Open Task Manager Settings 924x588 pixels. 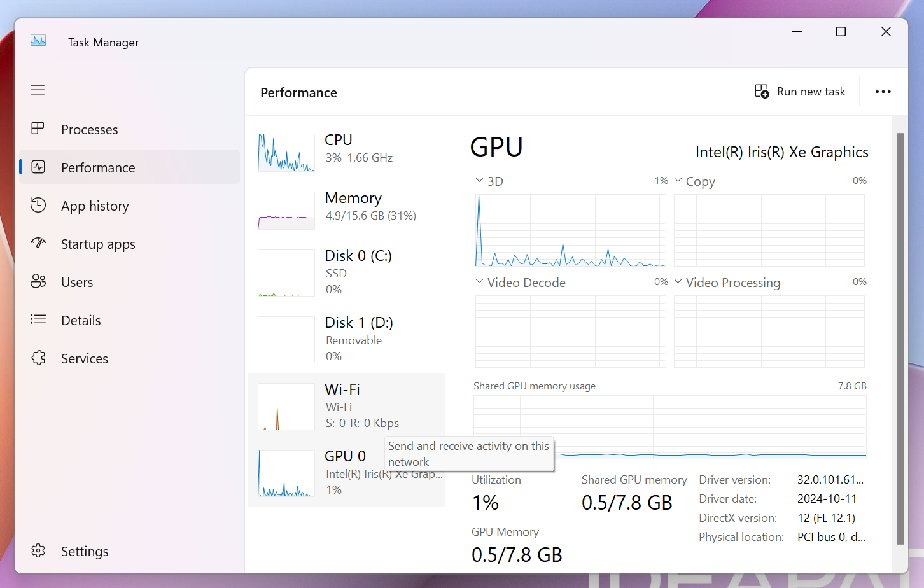pyautogui.click(x=130, y=551)
